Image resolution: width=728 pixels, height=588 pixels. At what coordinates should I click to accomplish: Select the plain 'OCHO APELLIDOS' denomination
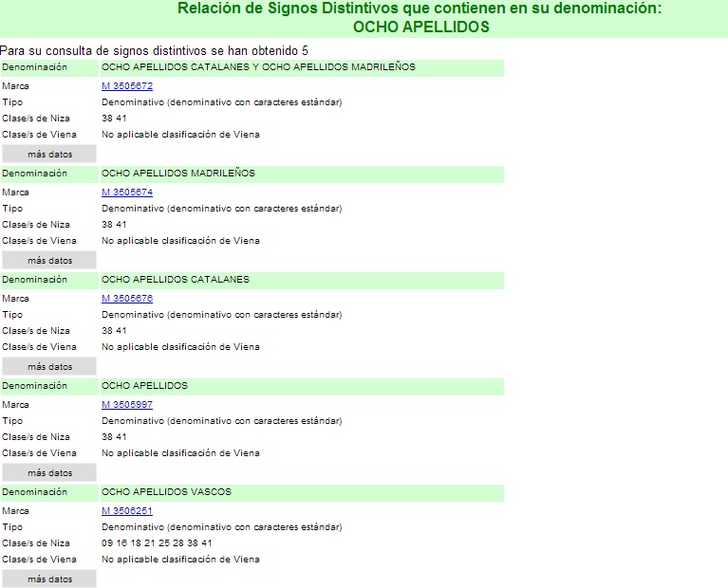(144, 386)
